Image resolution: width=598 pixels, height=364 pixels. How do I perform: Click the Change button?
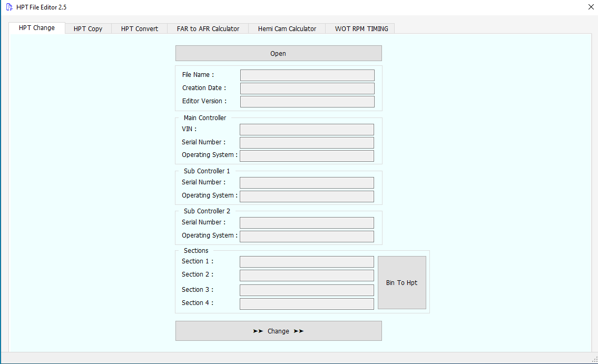278,331
